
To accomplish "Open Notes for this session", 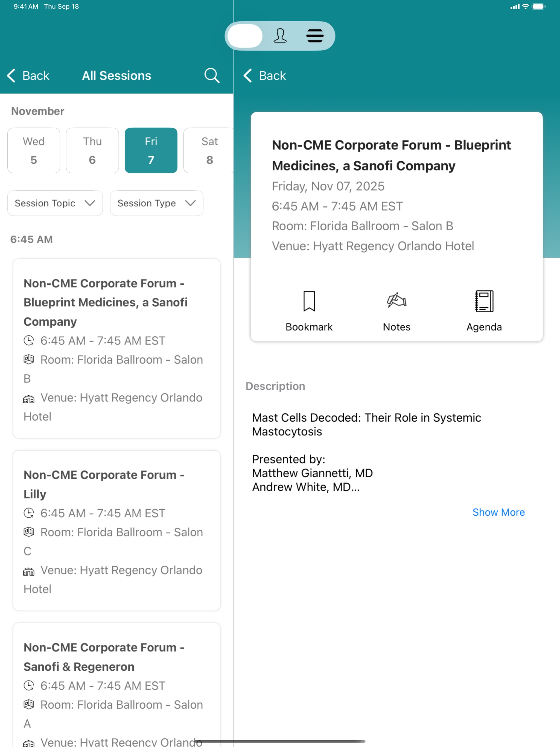I will [396, 311].
